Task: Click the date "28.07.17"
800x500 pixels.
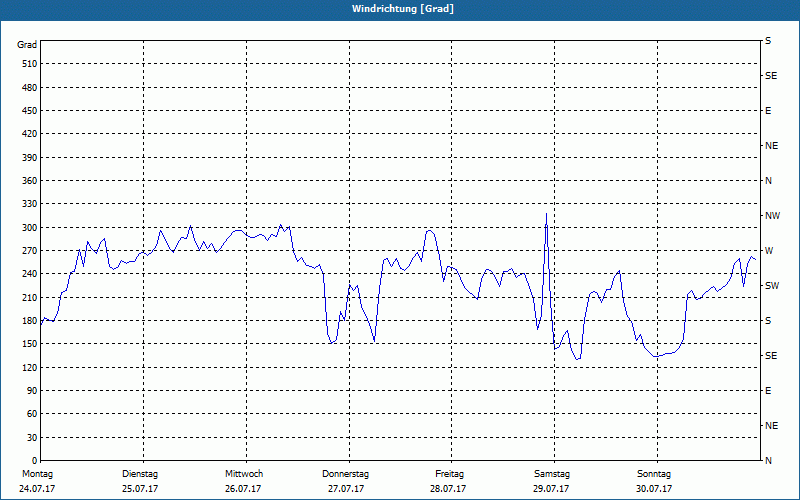Action: 448,489
